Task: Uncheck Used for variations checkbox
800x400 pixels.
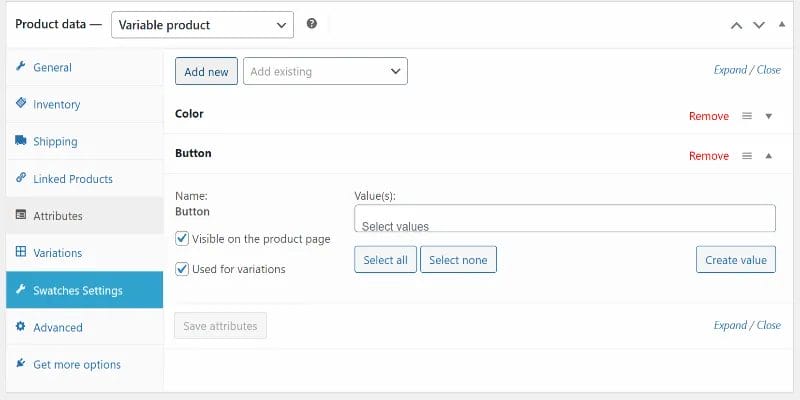Action: coord(182,269)
